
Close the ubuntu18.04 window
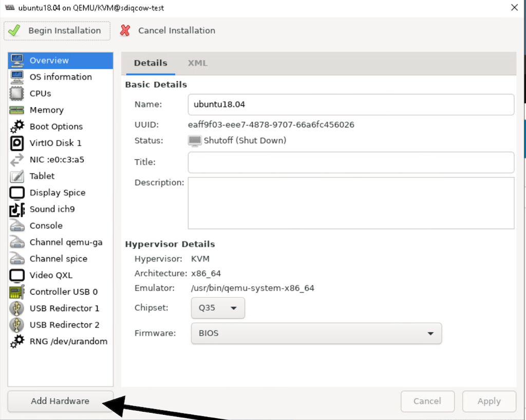coord(514,7)
